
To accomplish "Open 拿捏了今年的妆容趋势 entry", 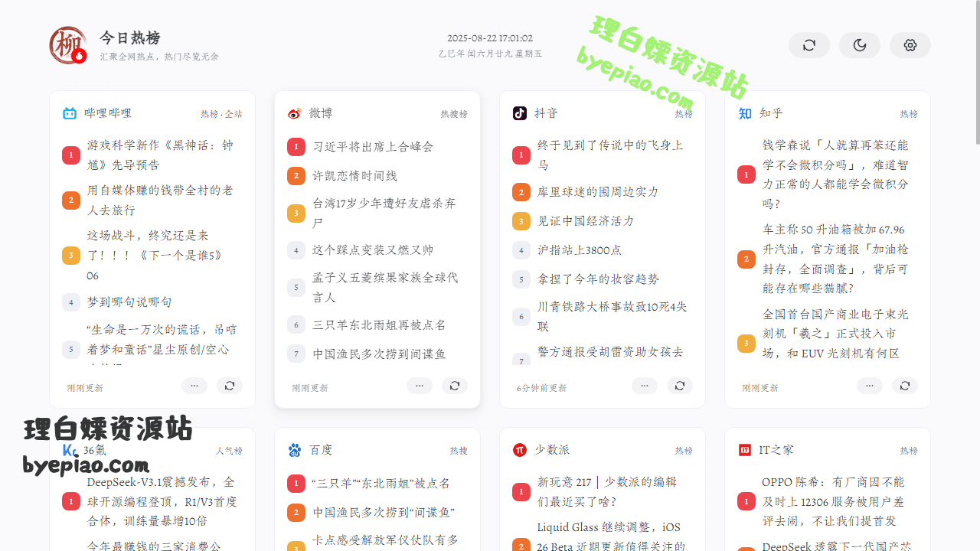I will pos(598,279).
